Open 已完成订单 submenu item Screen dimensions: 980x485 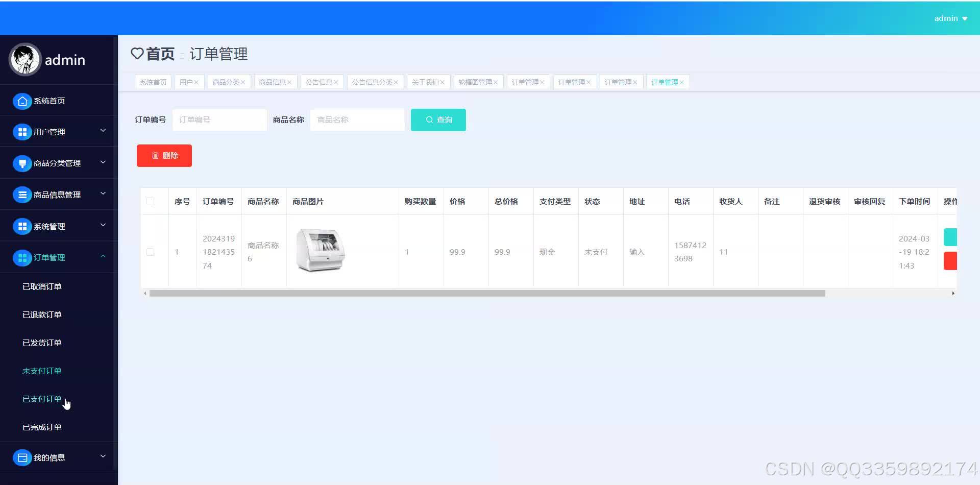[x=42, y=427]
